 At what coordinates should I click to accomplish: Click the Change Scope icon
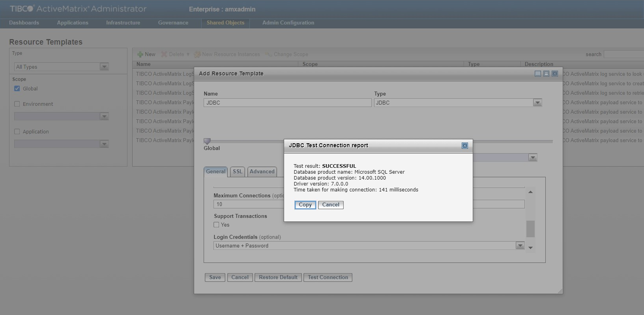pyautogui.click(x=269, y=54)
